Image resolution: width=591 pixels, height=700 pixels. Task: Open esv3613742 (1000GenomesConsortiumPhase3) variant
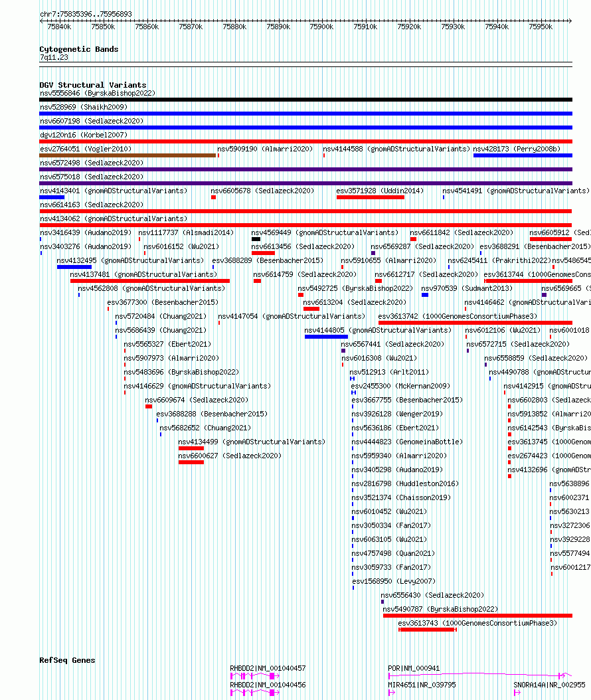click(458, 316)
